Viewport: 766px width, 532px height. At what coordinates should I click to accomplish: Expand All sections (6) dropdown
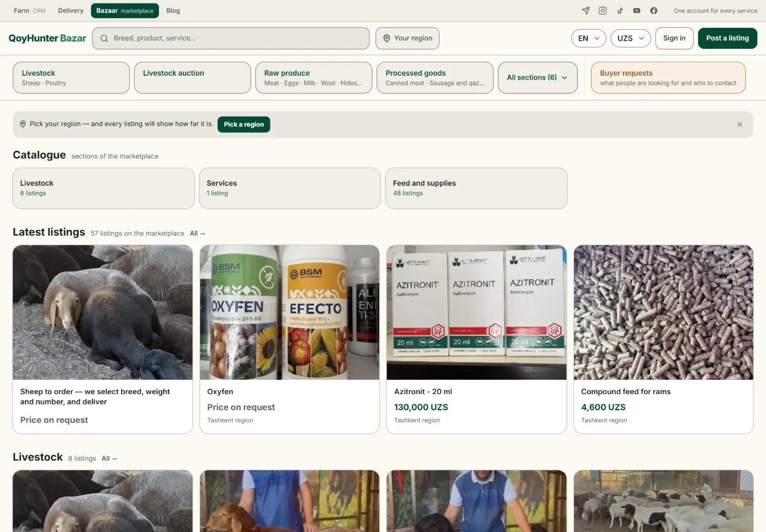point(538,78)
